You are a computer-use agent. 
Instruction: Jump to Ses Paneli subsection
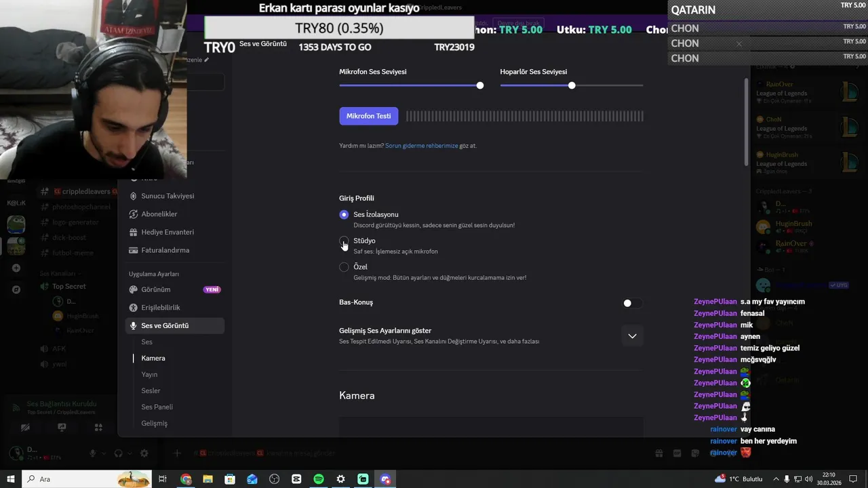click(x=157, y=407)
